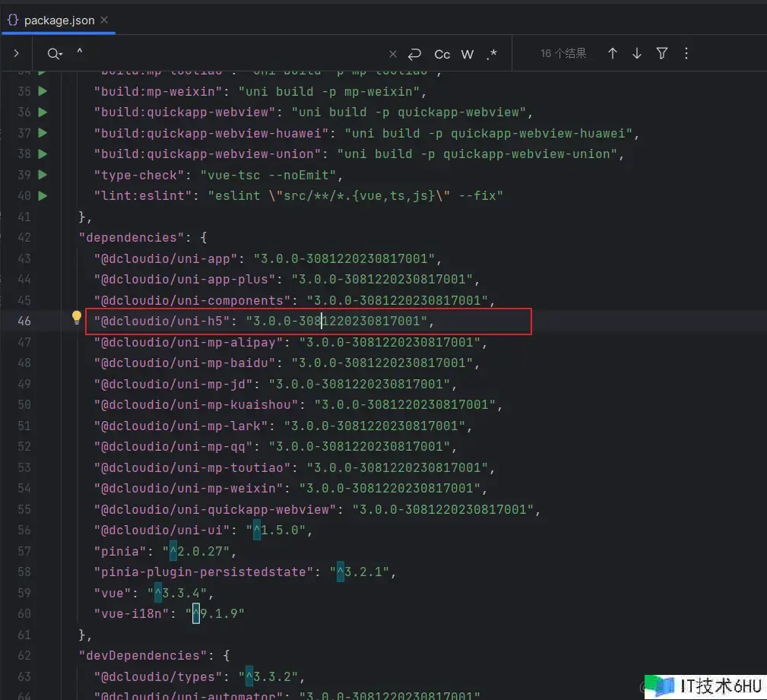Screen dimensions: 767x700
Task: Run the build:quickapp-webview-huawei script
Action: (x=43, y=132)
